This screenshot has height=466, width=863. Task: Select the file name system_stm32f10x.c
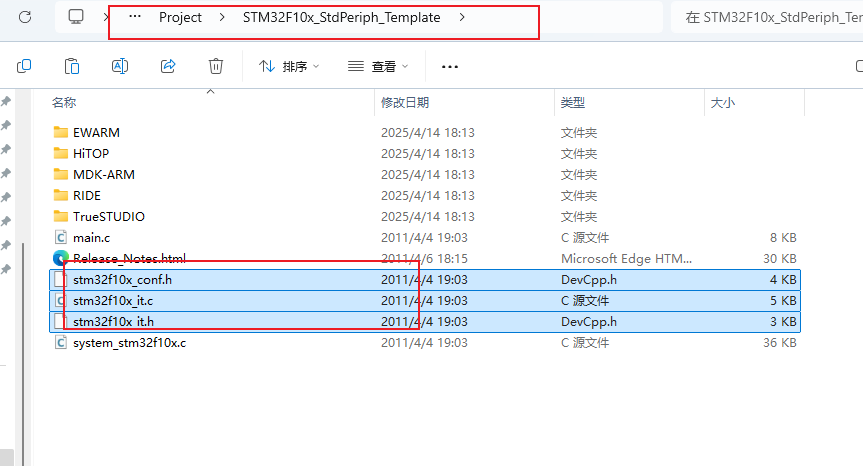click(x=129, y=343)
